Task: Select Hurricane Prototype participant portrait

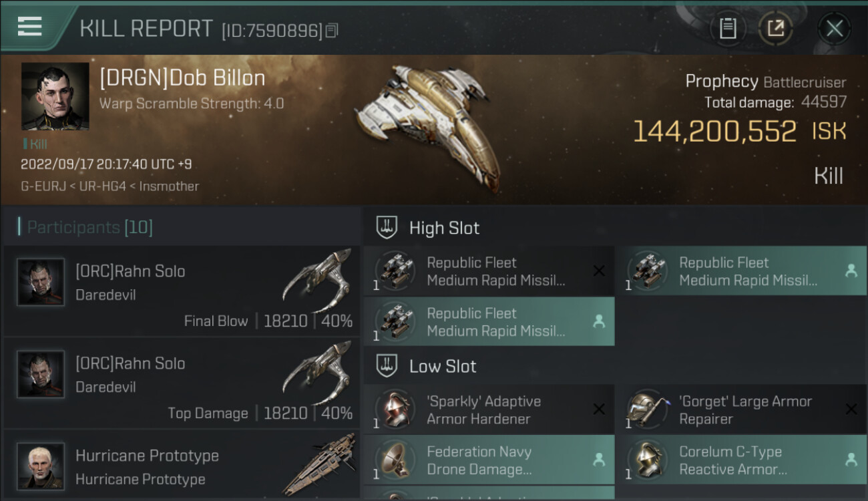Action: point(41,466)
